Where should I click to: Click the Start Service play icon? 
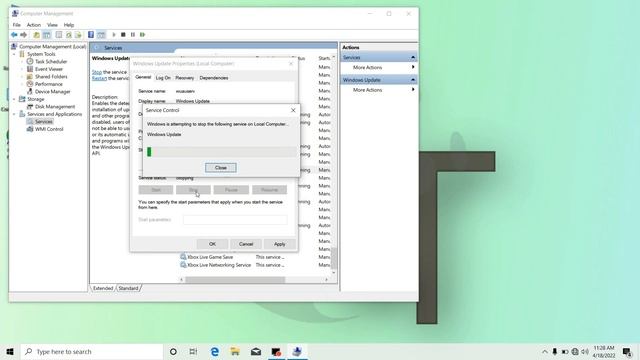point(114,35)
